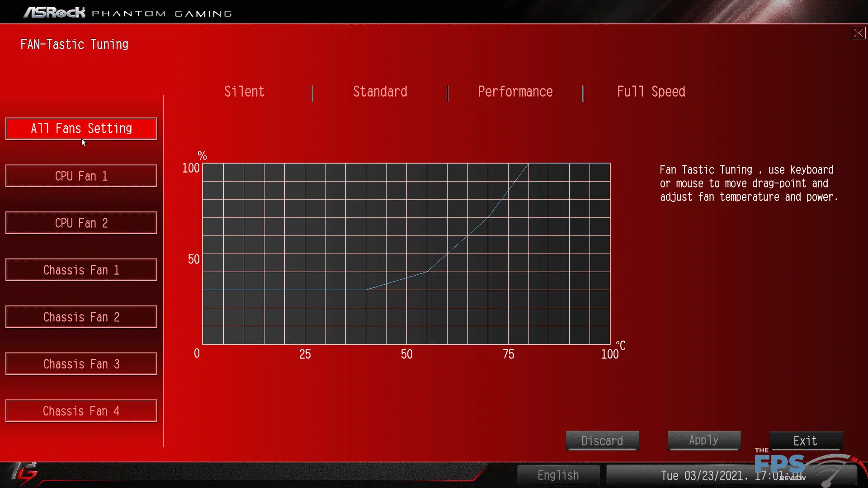Apply the fan curve settings
The image size is (868, 488).
[x=704, y=441]
